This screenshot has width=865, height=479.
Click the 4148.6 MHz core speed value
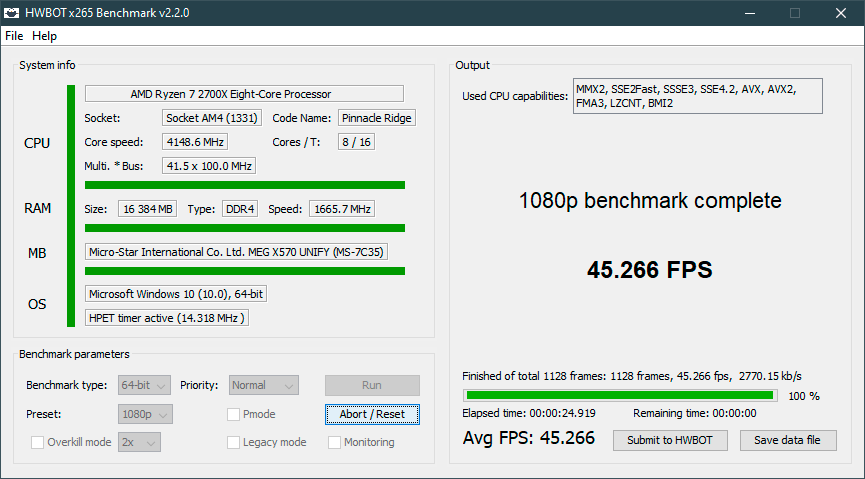click(195, 142)
